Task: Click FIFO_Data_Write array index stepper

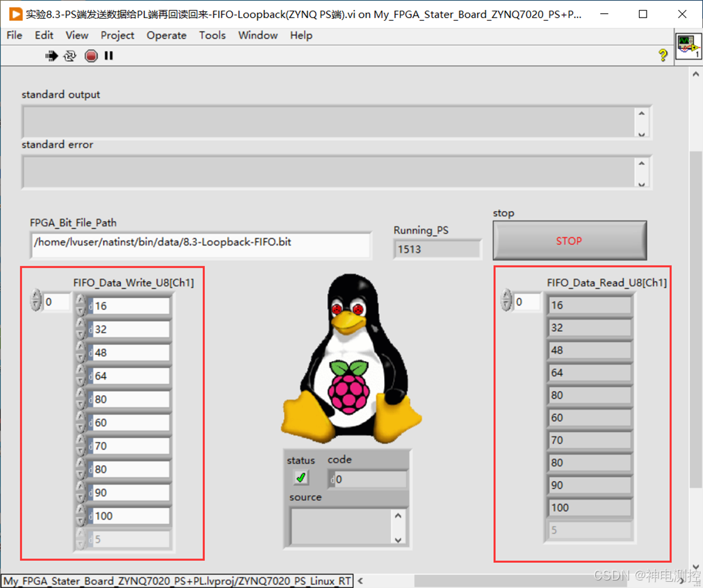Action: (x=36, y=301)
